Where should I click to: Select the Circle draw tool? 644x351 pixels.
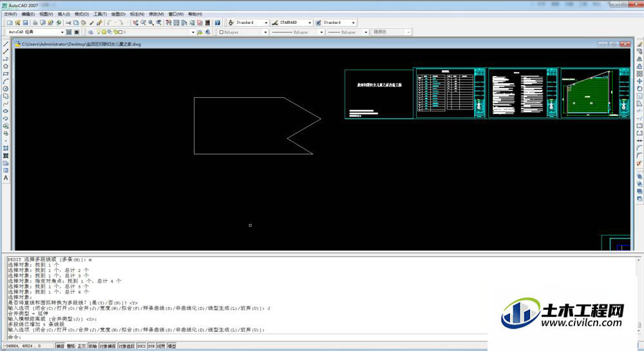pyautogui.click(x=6, y=88)
